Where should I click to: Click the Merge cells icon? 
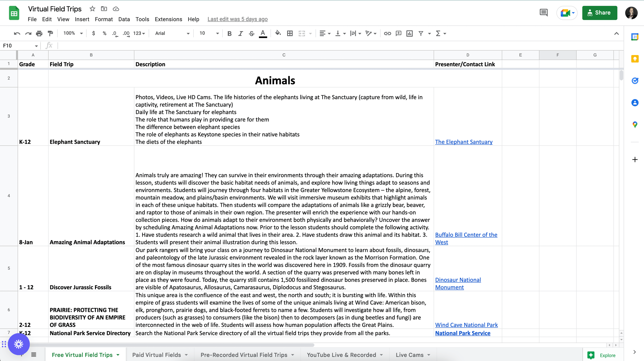(302, 33)
